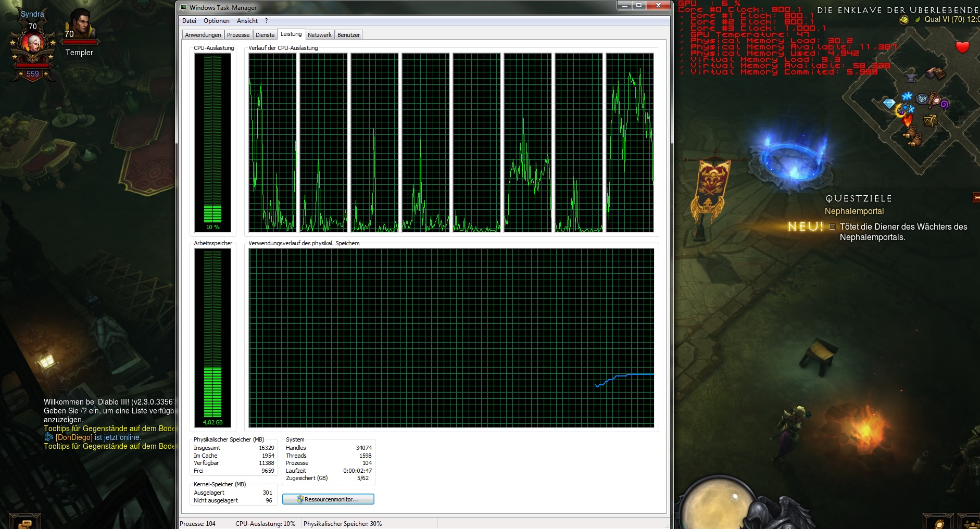980x529 pixels.
Task: Select the Templer follower portrait
Action: pos(80,23)
